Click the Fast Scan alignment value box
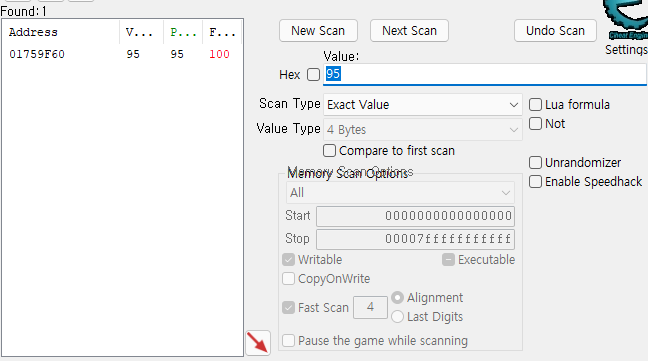The image size is (648, 361). [370, 307]
